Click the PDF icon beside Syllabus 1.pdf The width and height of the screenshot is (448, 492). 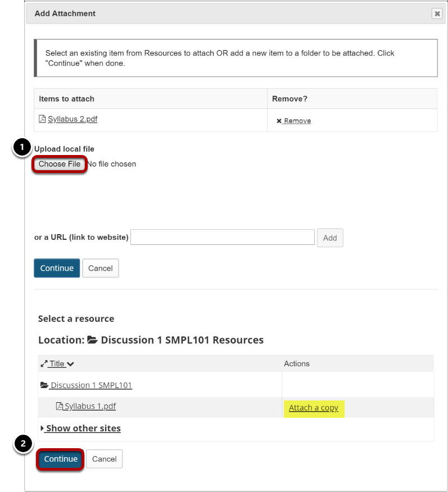click(60, 406)
